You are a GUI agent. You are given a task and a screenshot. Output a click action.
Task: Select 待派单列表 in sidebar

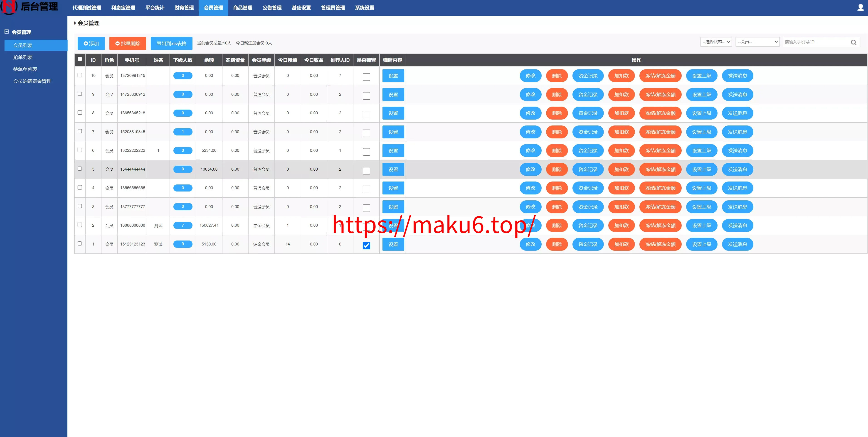(x=25, y=69)
